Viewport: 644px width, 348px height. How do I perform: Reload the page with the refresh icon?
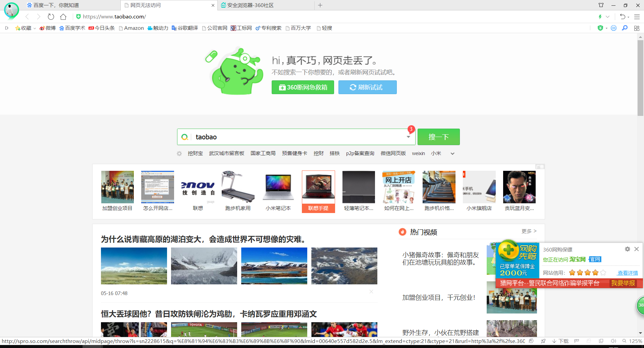click(51, 16)
